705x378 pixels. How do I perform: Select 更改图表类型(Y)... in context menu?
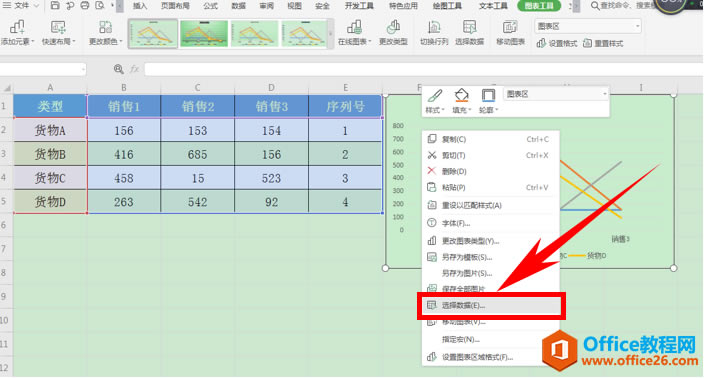(491, 241)
